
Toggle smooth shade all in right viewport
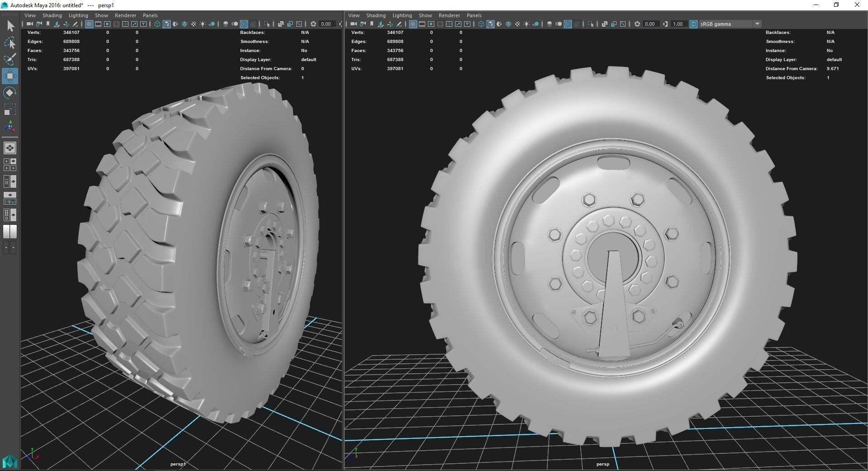click(490, 24)
